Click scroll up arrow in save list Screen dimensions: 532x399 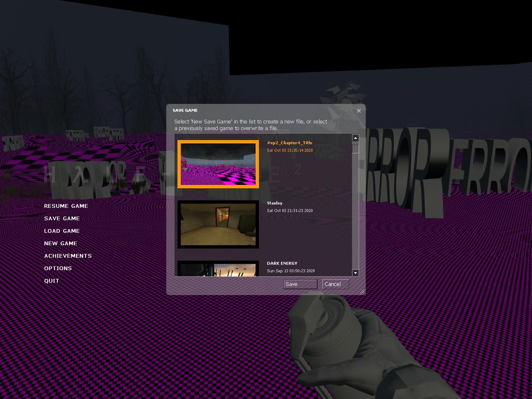[355, 138]
